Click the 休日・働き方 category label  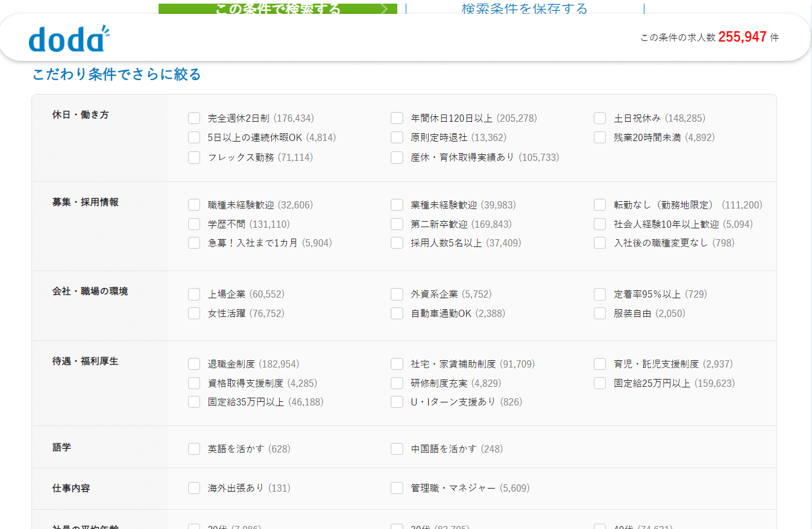[x=81, y=114]
